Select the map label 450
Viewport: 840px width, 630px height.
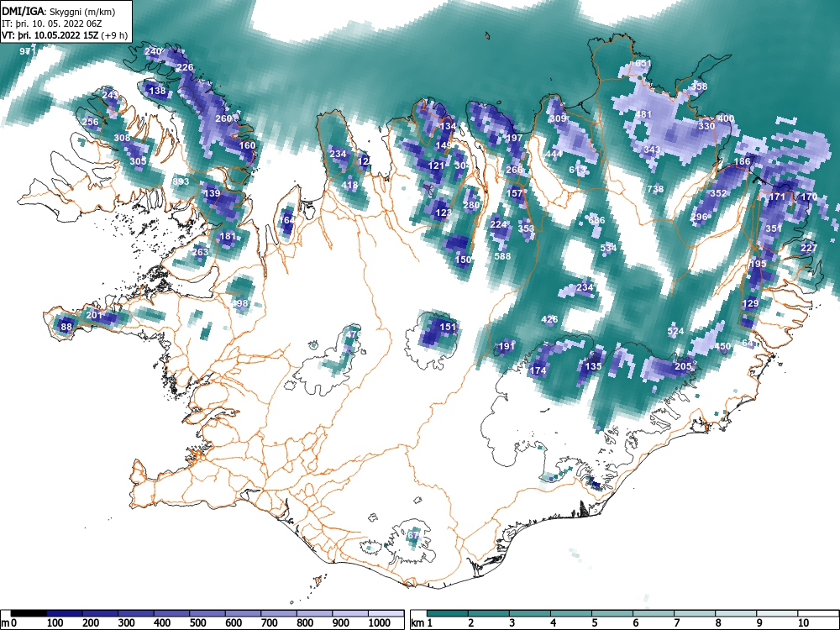pos(722,346)
